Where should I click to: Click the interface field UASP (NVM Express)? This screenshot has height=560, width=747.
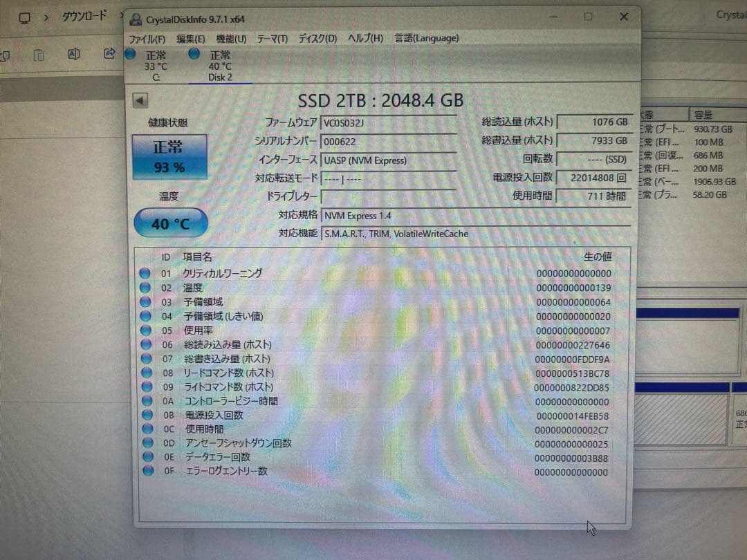(x=388, y=160)
